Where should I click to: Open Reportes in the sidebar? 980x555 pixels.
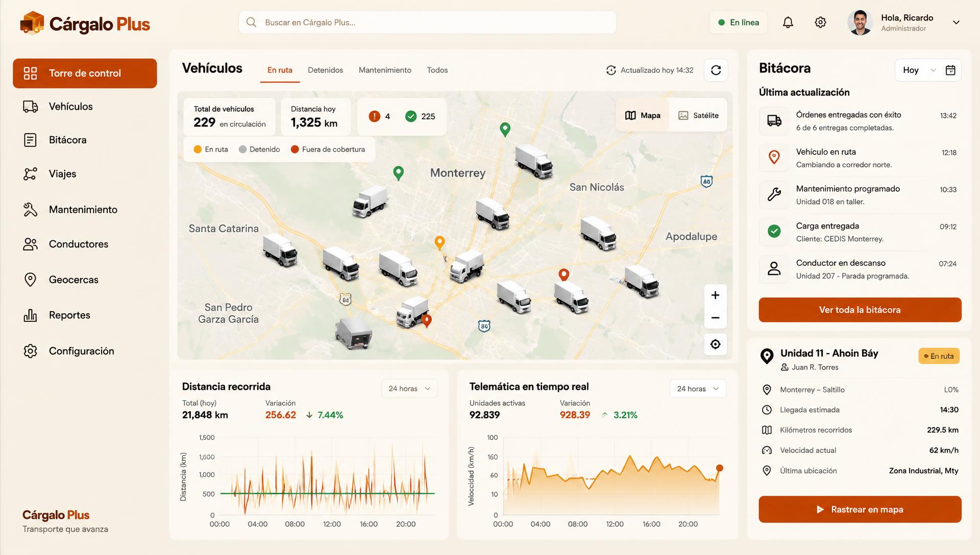(x=85, y=315)
